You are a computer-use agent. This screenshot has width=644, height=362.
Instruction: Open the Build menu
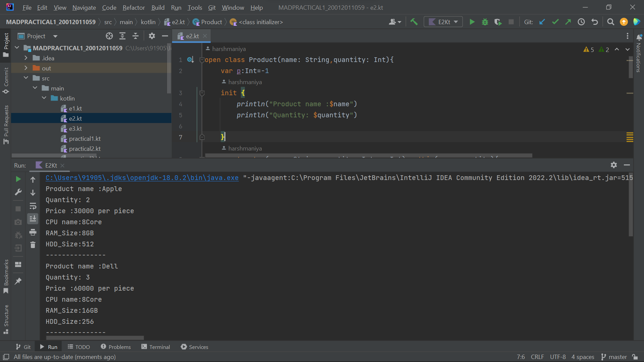[x=158, y=7]
